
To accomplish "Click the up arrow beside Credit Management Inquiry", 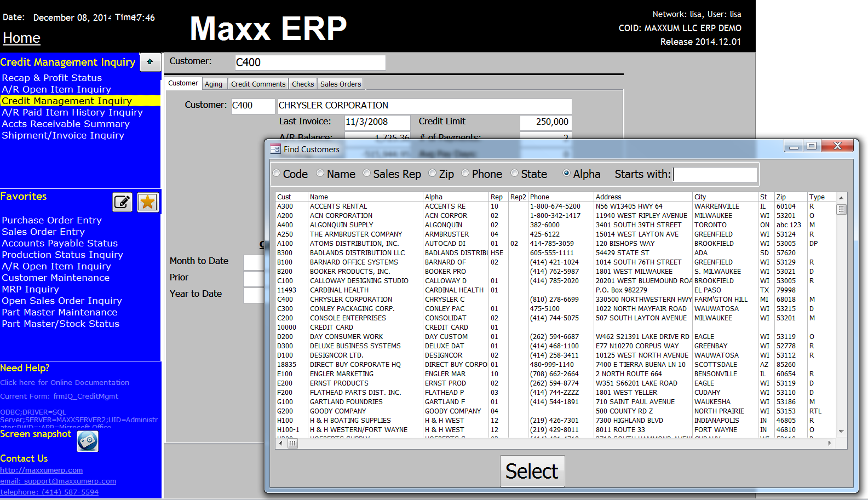I will [x=150, y=62].
